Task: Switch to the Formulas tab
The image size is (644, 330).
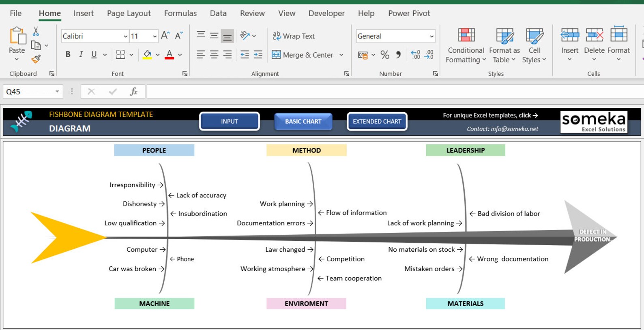Action: (180, 13)
